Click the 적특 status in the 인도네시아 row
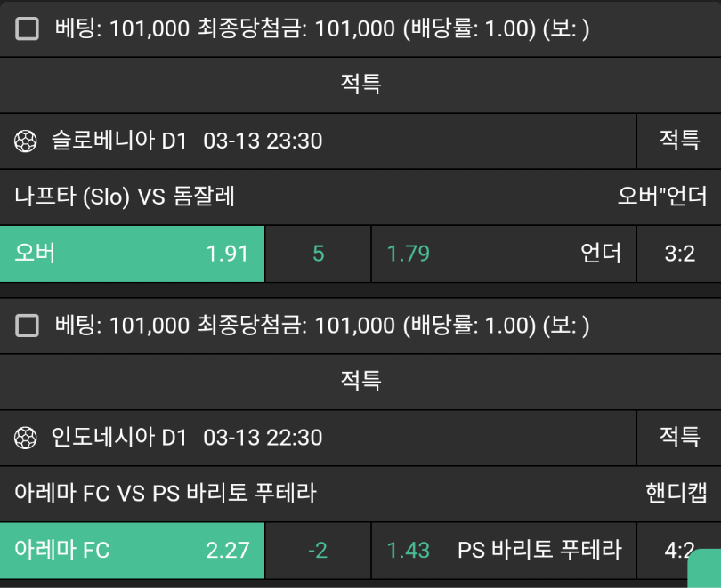The height and width of the screenshot is (588, 721). (679, 438)
